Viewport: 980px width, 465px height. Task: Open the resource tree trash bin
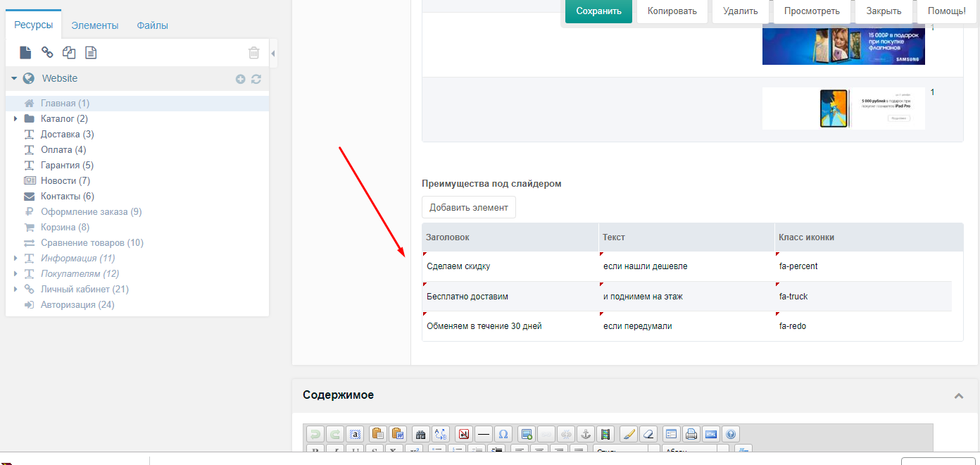[x=254, y=52]
